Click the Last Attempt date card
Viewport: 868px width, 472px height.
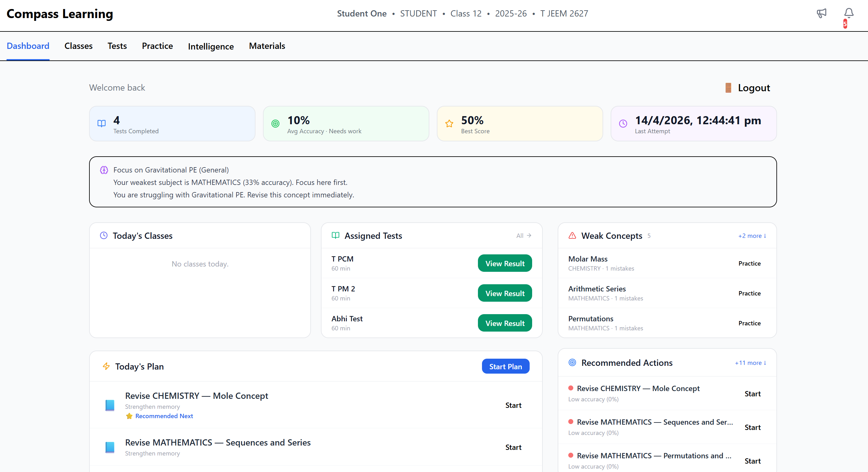pos(694,124)
